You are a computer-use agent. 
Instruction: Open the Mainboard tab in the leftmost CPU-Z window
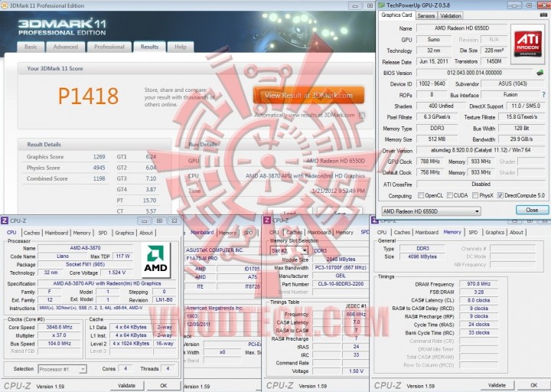[56, 233]
